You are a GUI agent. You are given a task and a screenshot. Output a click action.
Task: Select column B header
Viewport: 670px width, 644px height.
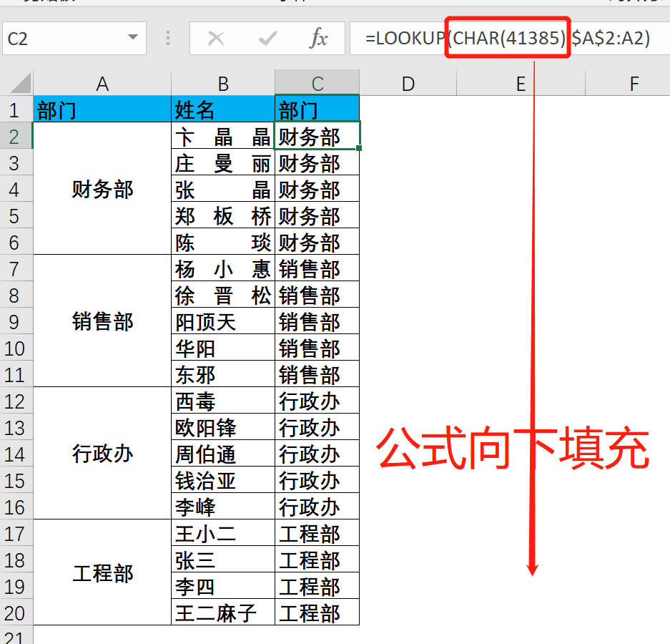223,84
